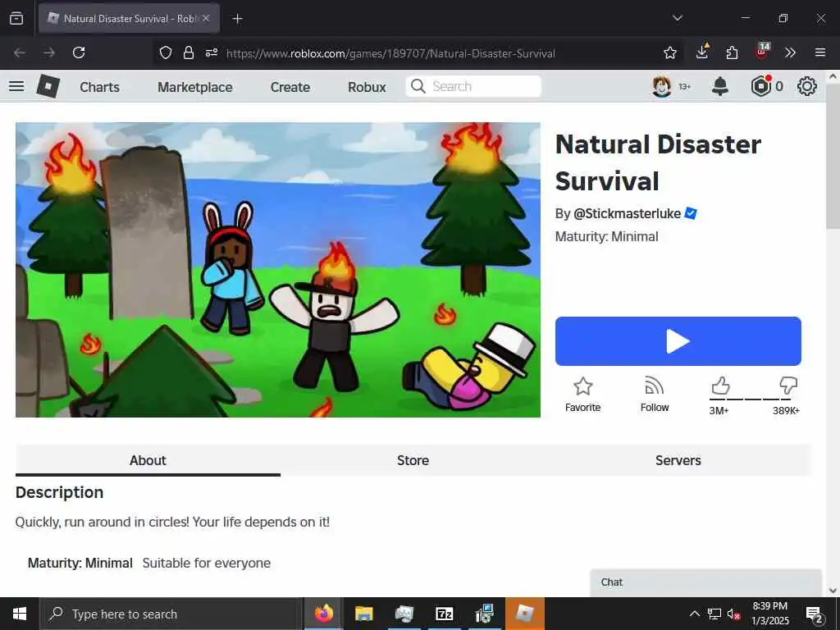Image resolution: width=840 pixels, height=630 pixels.
Task: Bookmark this page with the star icon
Action: pyautogui.click(x=670, y=52)
